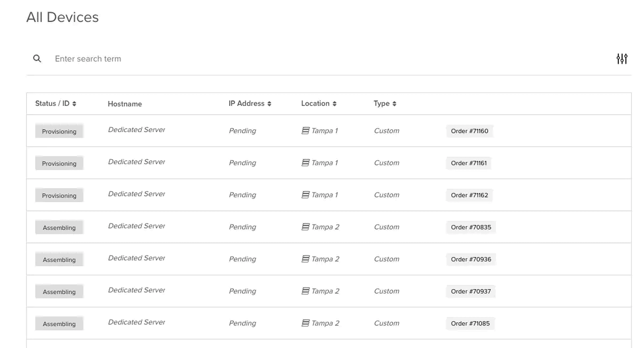Click Pending IP address in Order #71162 row
This screenshot has width=644, height=348.
click(242, 195)
